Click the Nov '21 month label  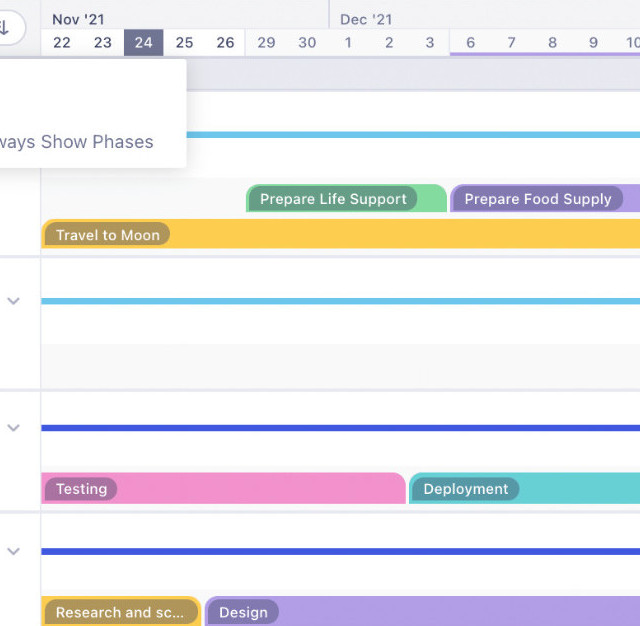[x=78, y=19]
